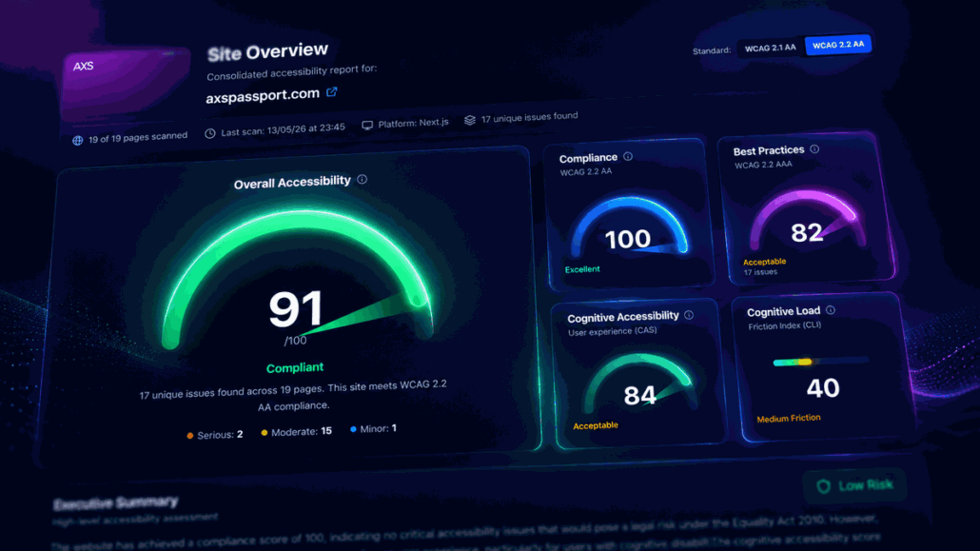Click the Compliance 100 gauge
The image size is (980, 551).
click(629, 226)
